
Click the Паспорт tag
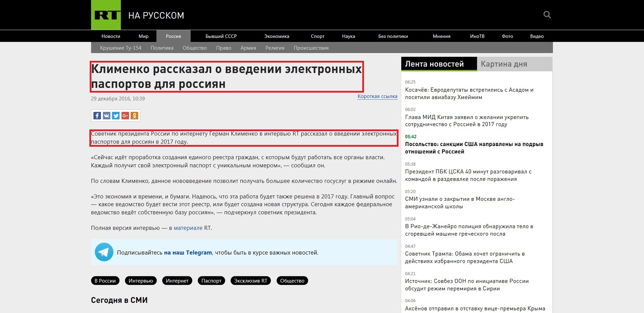coord(211,281)
